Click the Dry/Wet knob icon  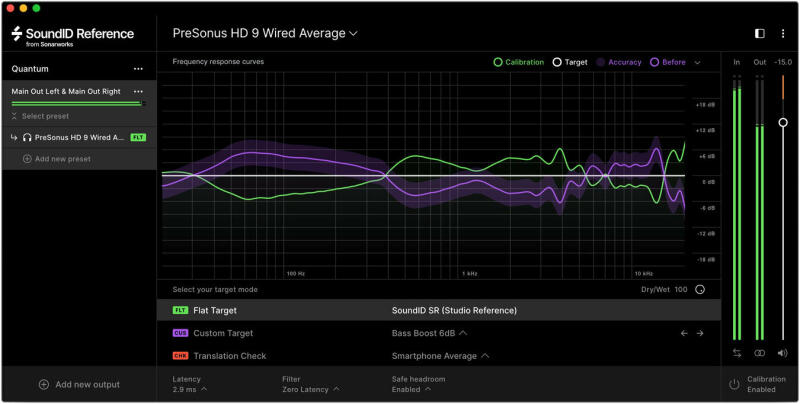[x=700, y=290]
